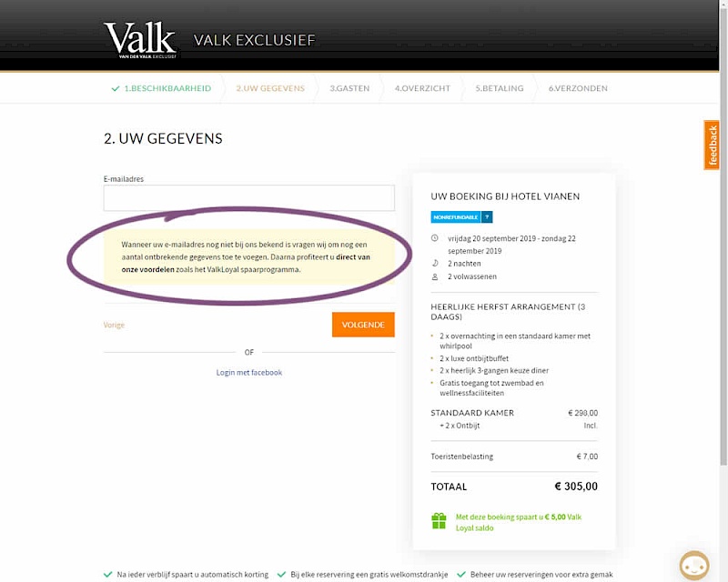Click the blue Nonrefundable badge
Image resolution: width=728 pixels, height=582 pixels.
point(456,217)
